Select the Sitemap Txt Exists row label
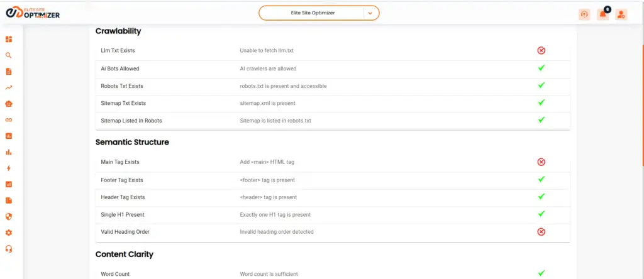Screen dimensions: 644x279 pos(123,104)
